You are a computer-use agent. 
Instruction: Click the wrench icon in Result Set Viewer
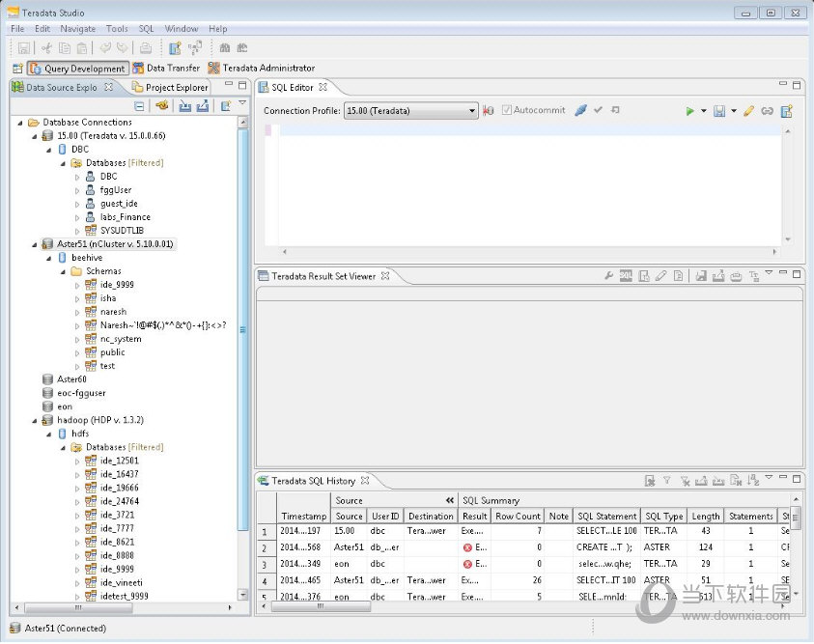click(608, 275)
